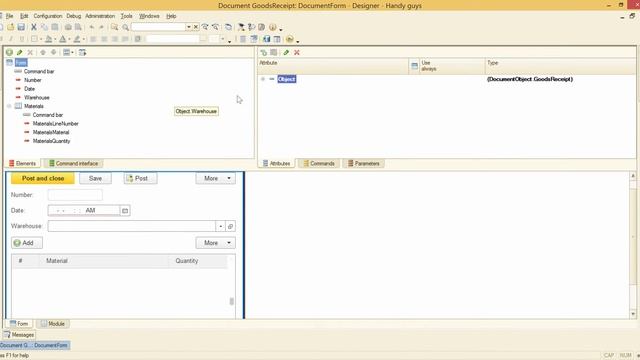Select MaterialsMaterial element in tree
This screenshot has width=640, height=360.
pos(51,132)
